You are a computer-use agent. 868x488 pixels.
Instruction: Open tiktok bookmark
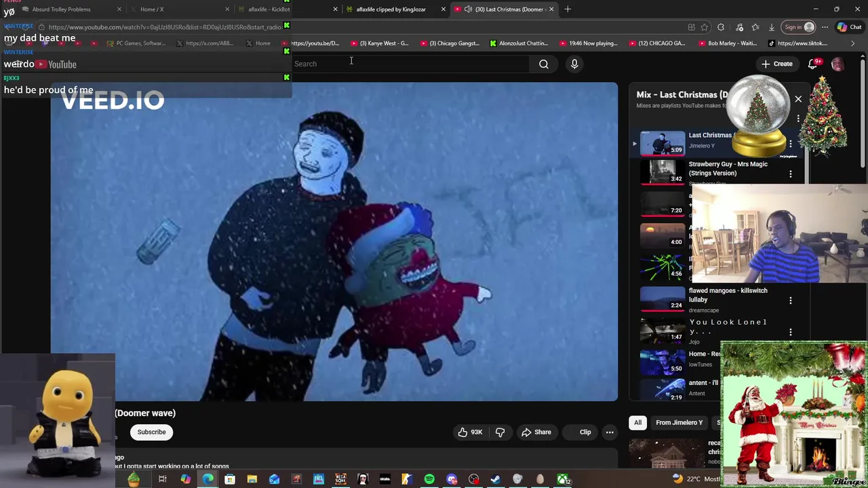click(797, 43)
